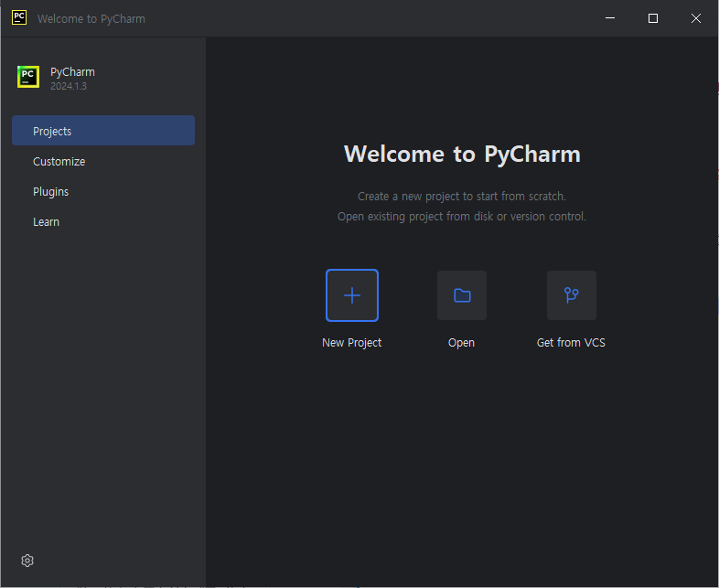Open settings via the gear icon
Screen dimensions: 719x588
pos(27,561)
